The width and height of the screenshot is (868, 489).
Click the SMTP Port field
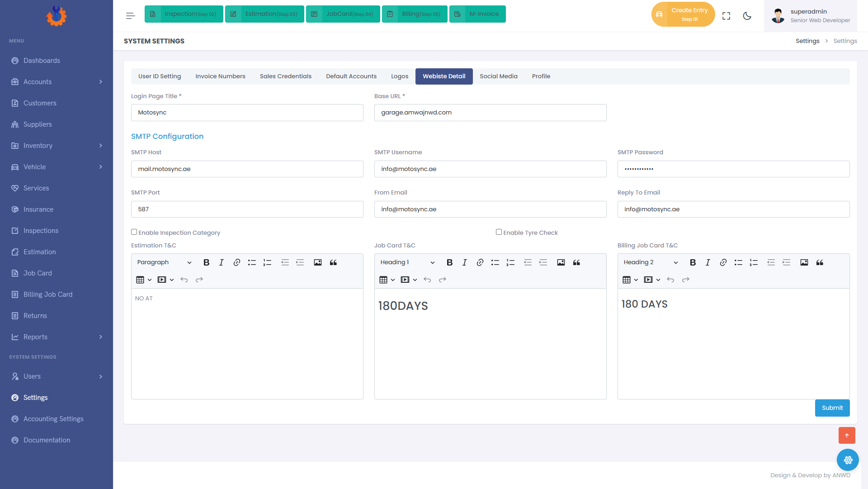(247, 209)
